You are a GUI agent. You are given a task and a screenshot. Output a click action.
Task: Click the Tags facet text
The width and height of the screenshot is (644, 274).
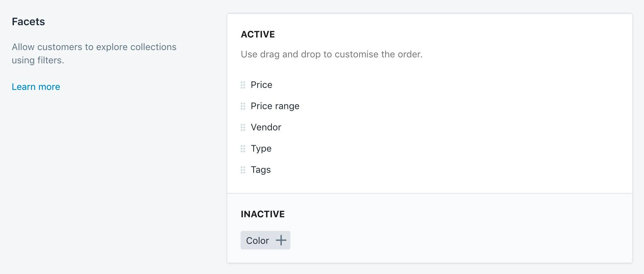pos(261,170)
